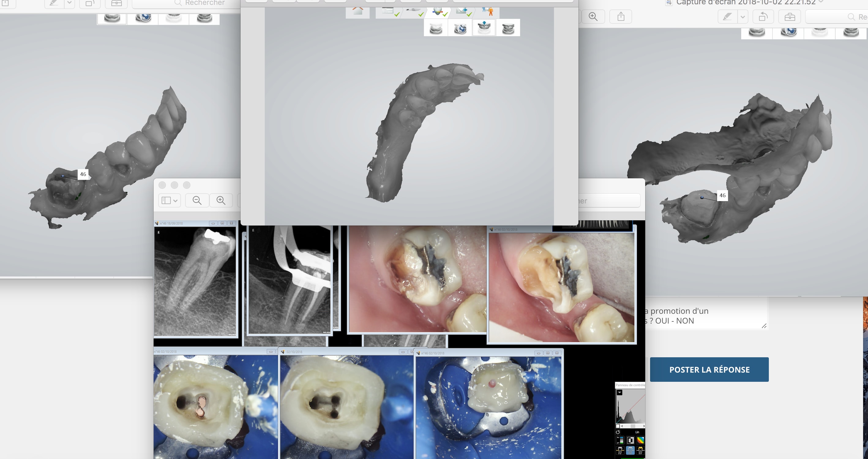The width and height of the screenshot is (868, 459).
Task: Click the 46 tooth label on left model
Action: click(x=83, y=174)
